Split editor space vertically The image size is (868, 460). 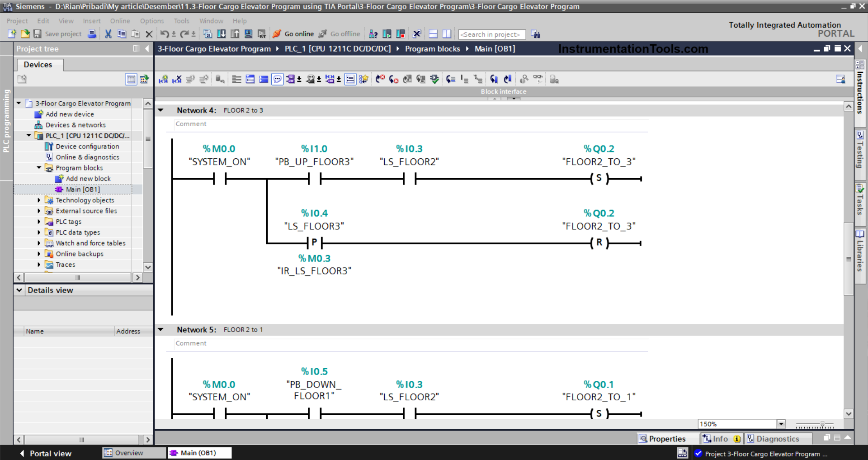click(x=447, y=34)
